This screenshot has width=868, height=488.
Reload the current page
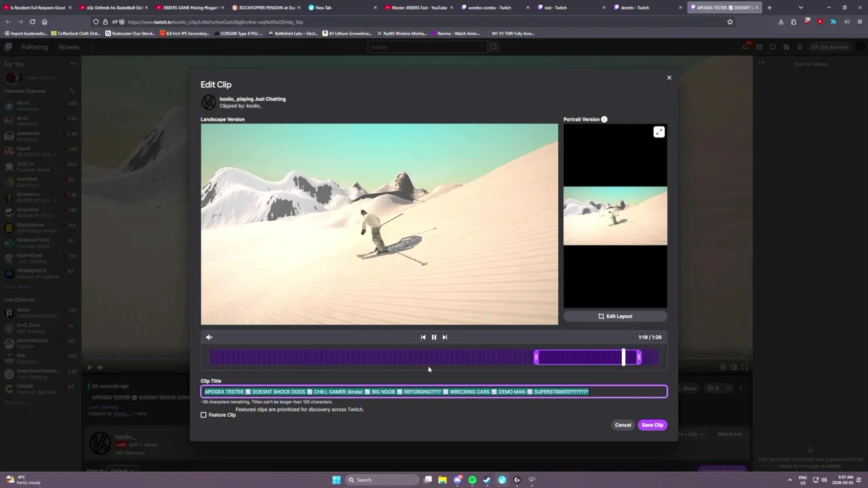click(x=32, y=22)
